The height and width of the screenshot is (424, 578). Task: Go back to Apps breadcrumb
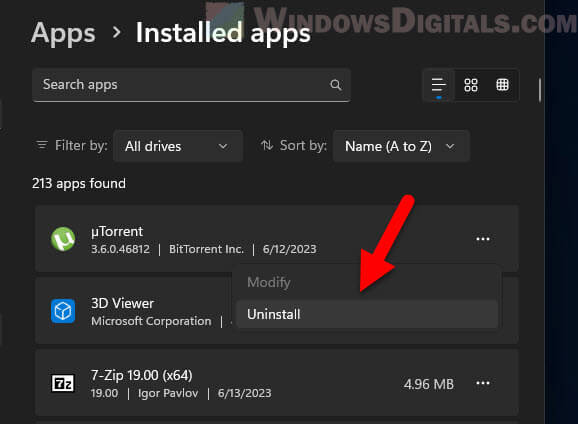[x=63, y=33]
